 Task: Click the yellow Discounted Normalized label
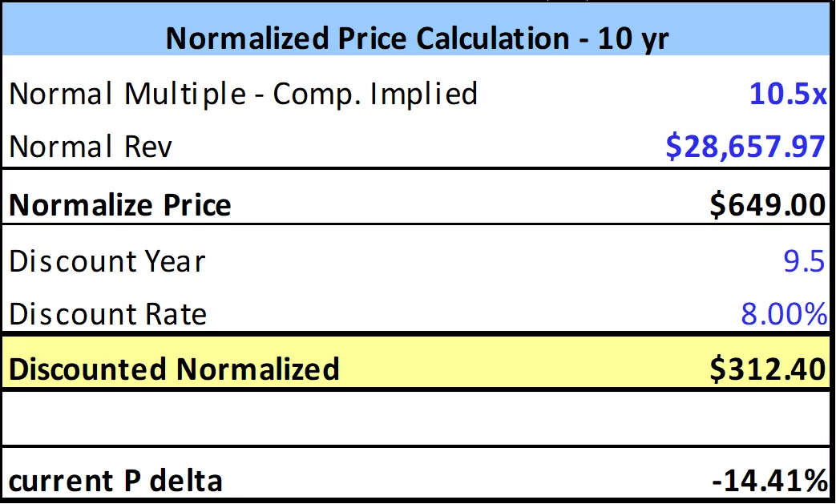point(174,369)
